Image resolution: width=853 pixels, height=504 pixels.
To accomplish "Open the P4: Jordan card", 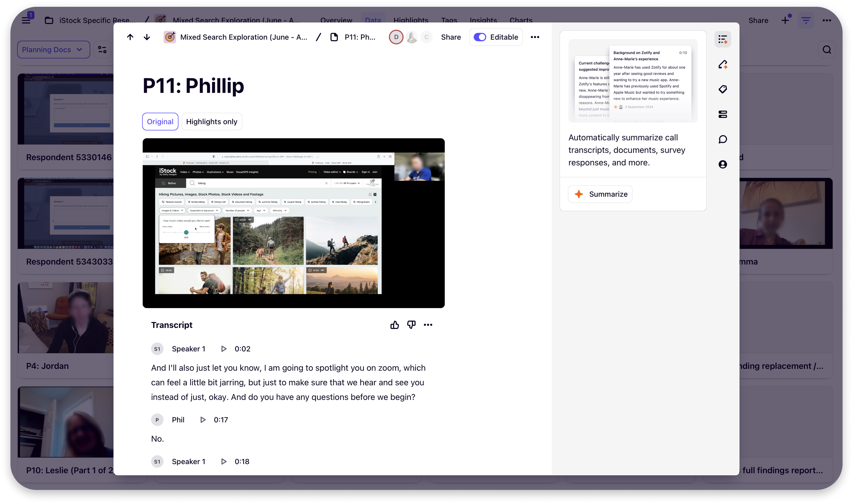I will pos(65,330).
